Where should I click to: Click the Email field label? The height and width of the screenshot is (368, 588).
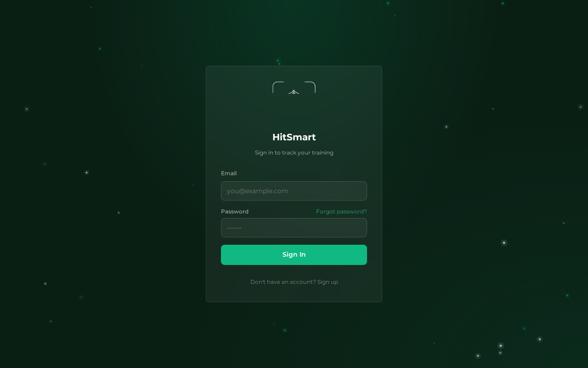[229, 173]
